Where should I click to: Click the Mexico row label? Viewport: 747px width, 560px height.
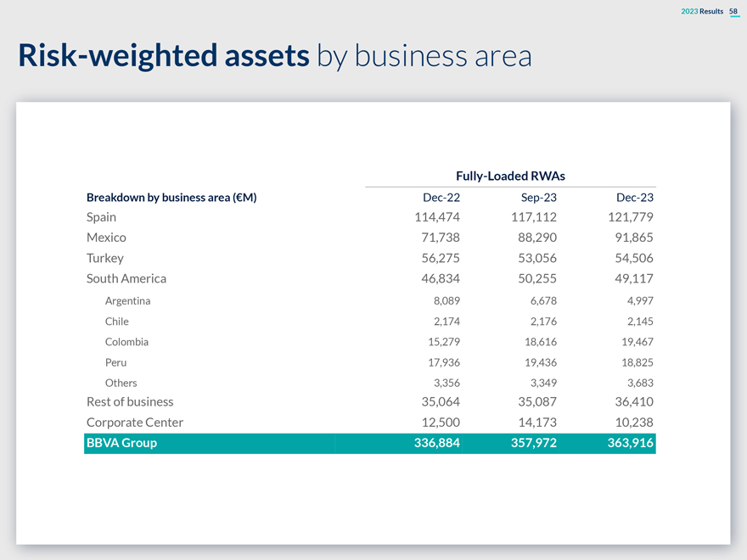(106, 238)
